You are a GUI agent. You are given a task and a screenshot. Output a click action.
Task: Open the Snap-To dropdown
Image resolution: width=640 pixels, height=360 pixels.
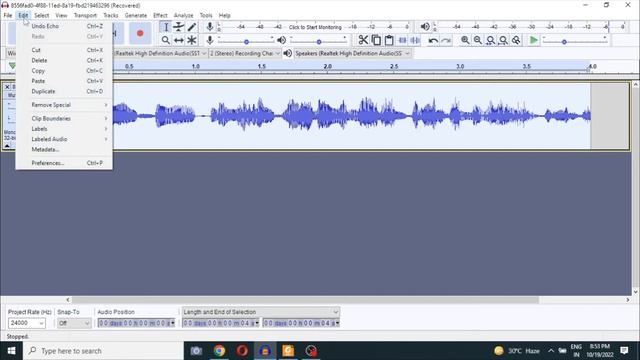(x=74, y=323)
